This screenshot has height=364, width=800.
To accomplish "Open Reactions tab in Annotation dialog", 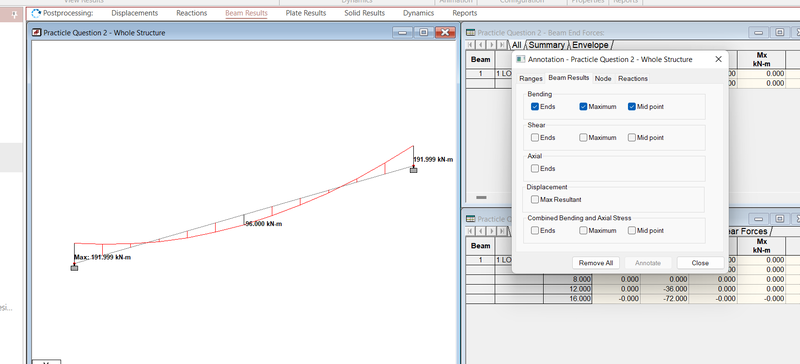I will (x=633, y=79).
